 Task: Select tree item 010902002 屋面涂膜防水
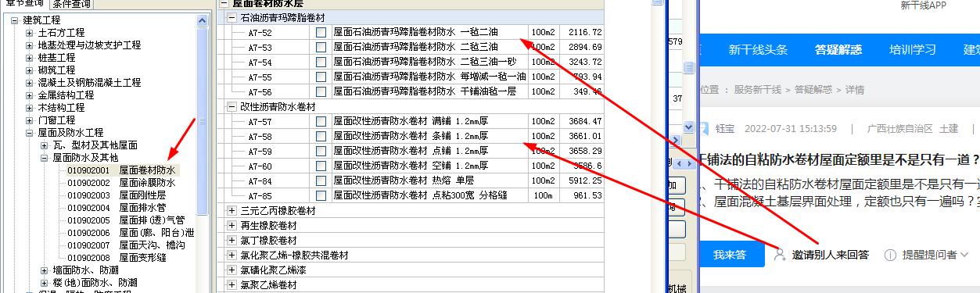(121, 182)
